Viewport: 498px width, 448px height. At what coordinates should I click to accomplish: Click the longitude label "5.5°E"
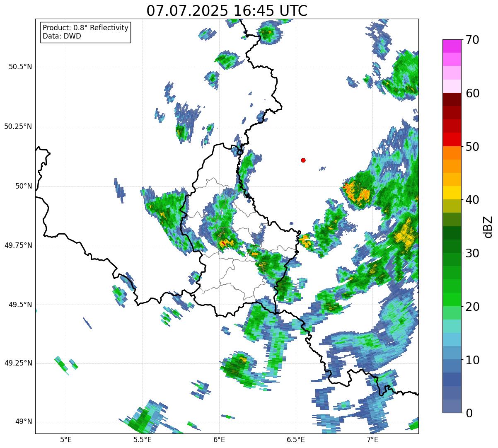tap(143, 439)
